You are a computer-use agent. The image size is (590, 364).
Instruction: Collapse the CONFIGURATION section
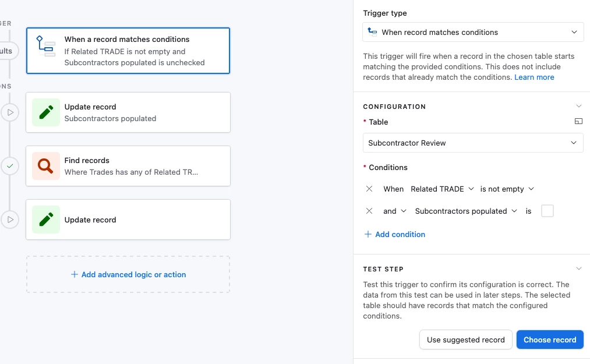coord(579,106)
